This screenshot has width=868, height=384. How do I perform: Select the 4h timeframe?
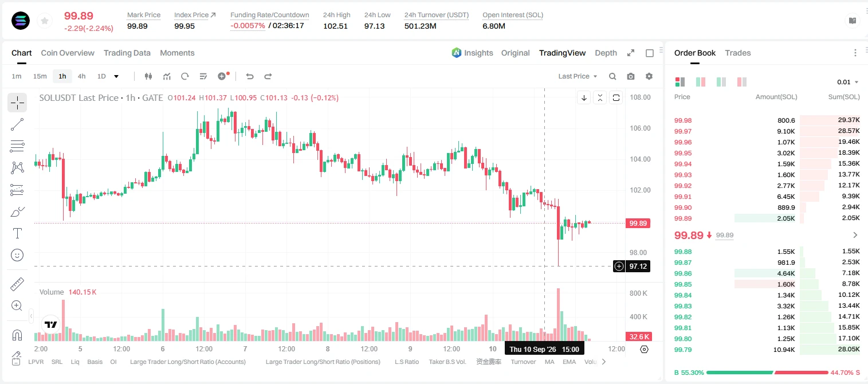(x=81, y=76)
